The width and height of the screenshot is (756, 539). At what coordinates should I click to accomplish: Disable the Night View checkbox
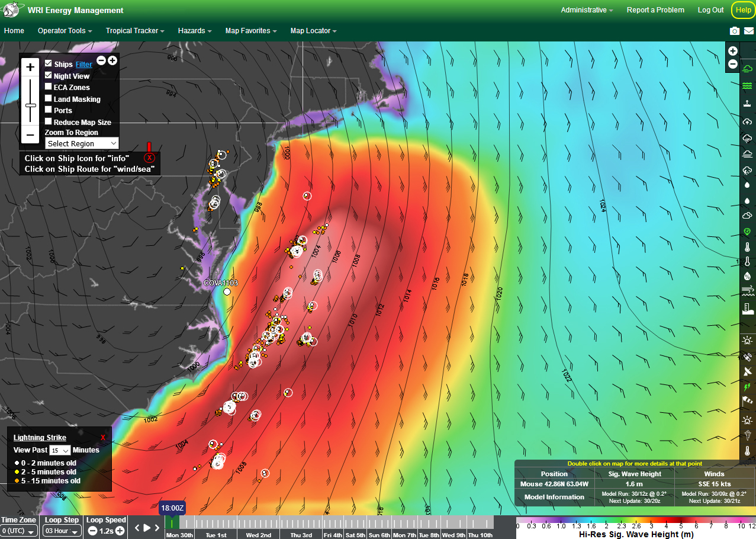[49, 75]
